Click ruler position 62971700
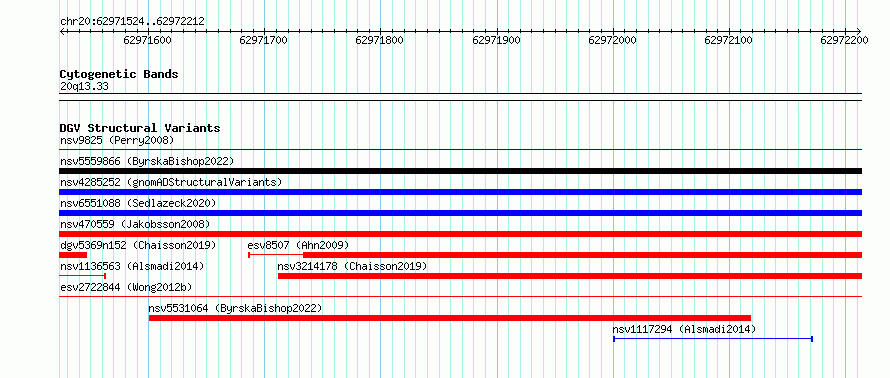 (263, 40)
